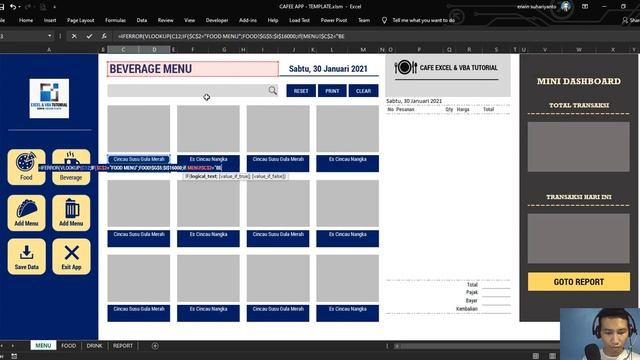Viewport: 640px width, 360px height.
Task: Open the Ribbon Display Options icon
Action: coord(585,7)
